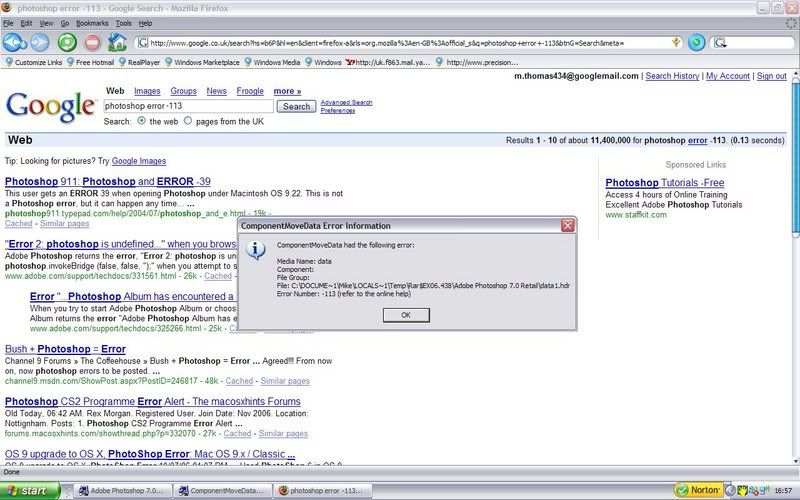This screenshot has height=500, width=800.
Task: Open the Free Hotmail bookmark
Action: [x=90, y=62]
